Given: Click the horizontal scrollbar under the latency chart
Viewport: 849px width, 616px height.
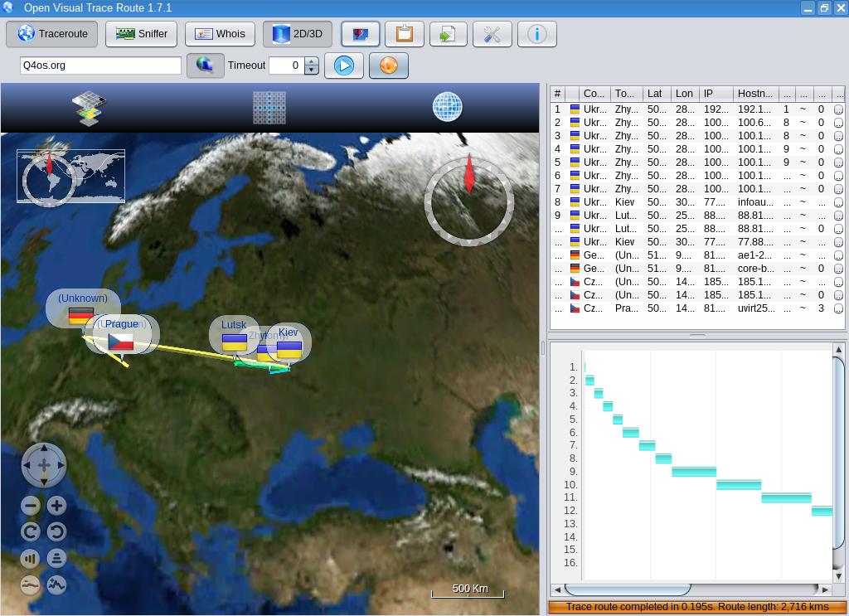Looking at the screenshot, I should coord(627,589).
